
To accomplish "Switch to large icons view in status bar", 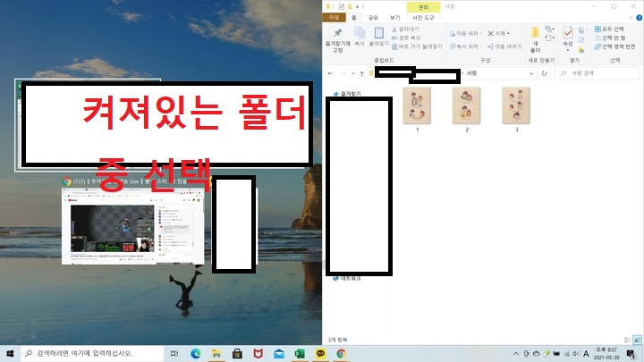I will point(638,340).
